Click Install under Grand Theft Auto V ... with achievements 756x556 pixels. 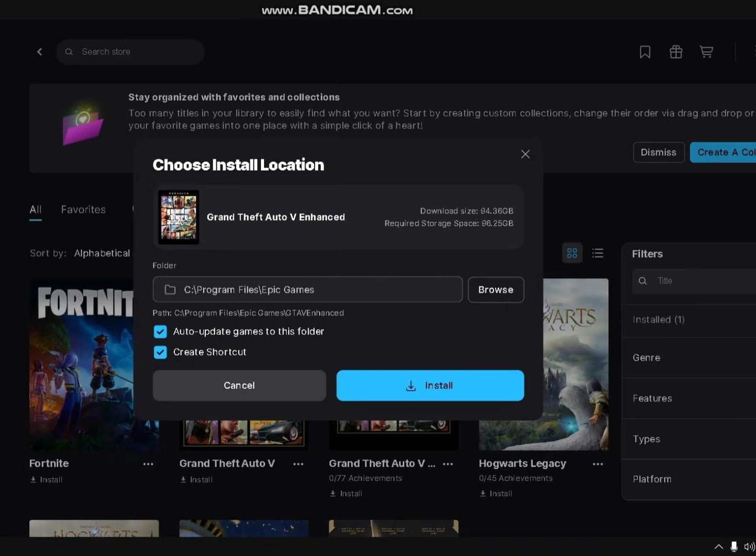[x=345, y=494]
